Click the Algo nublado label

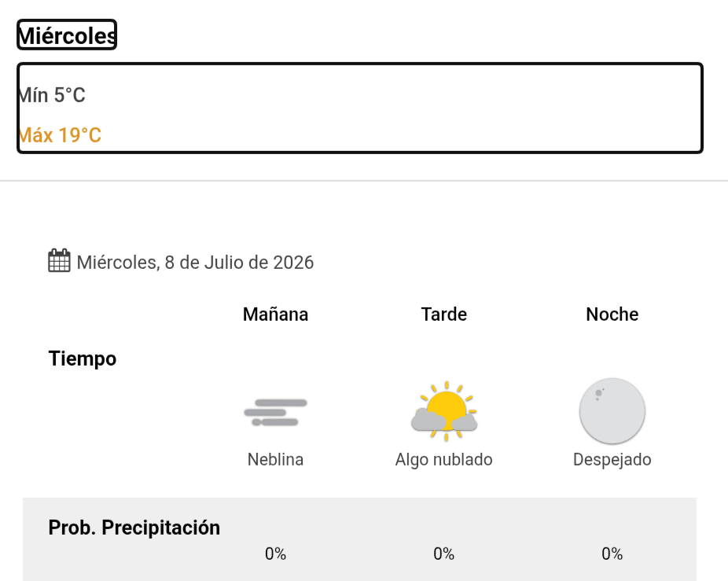coord(444,460)
